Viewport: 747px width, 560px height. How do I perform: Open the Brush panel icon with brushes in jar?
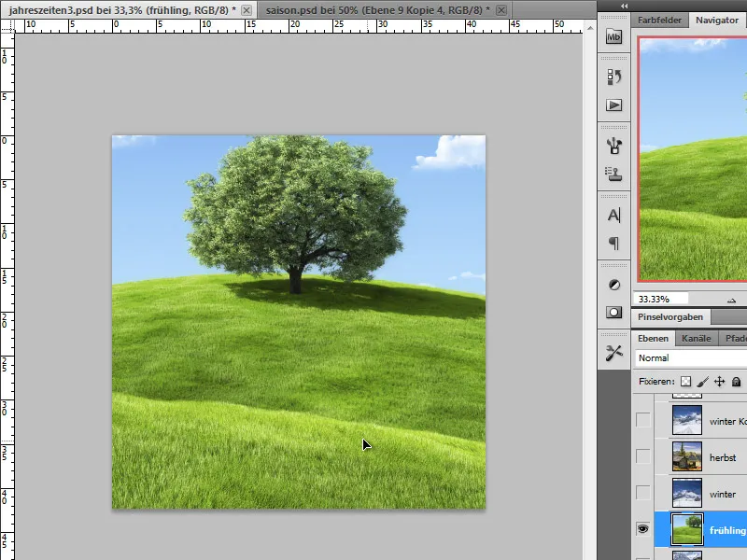point(613,146)
